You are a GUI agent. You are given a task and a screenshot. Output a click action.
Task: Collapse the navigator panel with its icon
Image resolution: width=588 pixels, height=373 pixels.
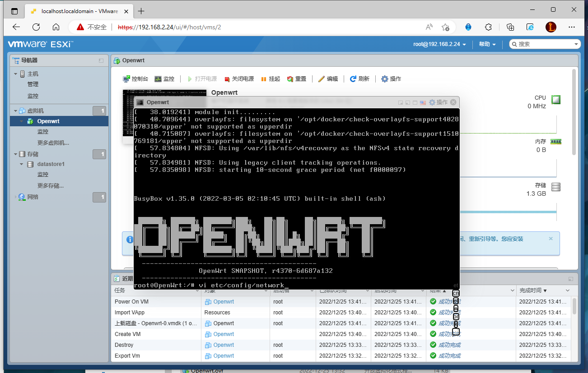[x=101, y=60]
